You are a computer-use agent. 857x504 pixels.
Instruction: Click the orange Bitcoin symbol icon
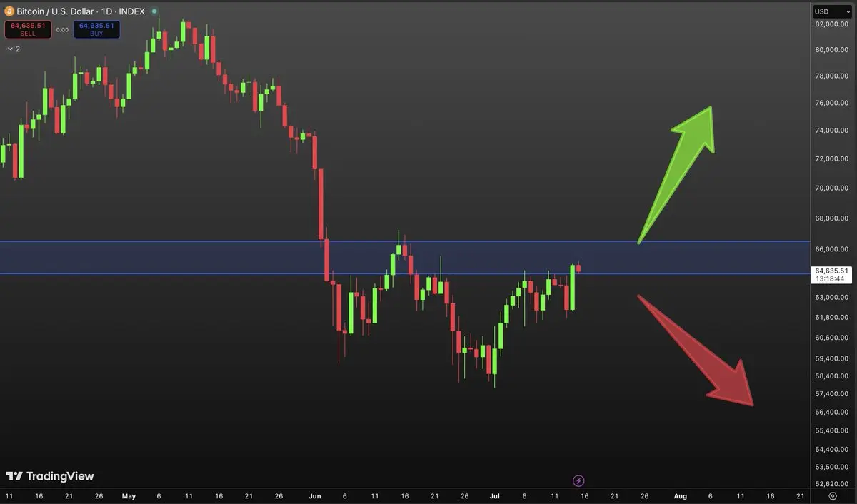click(9, 11)
